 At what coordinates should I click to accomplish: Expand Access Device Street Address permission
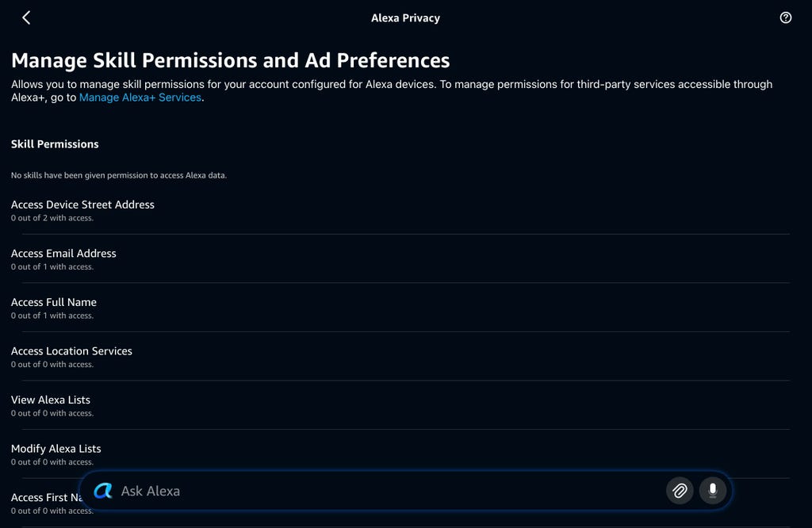tap(82, 205)
